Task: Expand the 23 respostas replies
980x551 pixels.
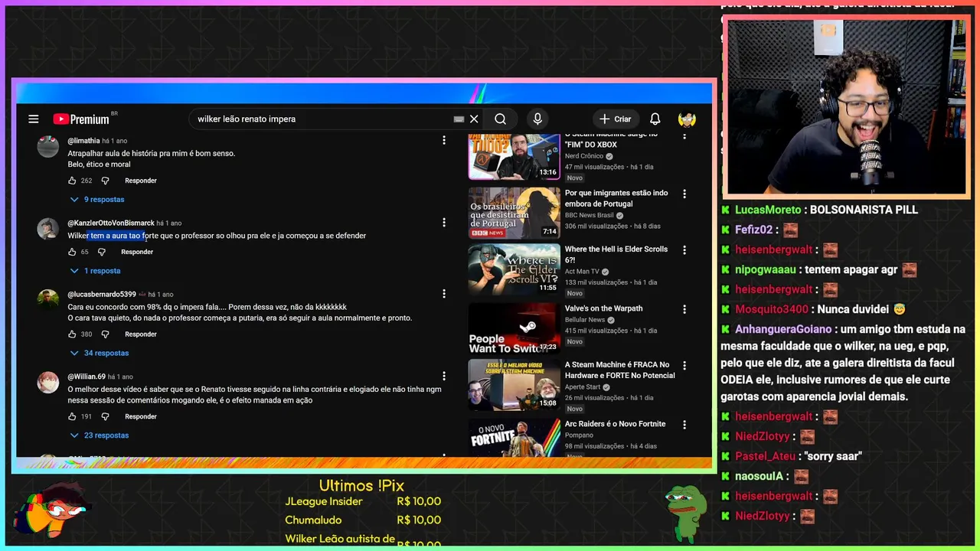Action: pos(100,435)
